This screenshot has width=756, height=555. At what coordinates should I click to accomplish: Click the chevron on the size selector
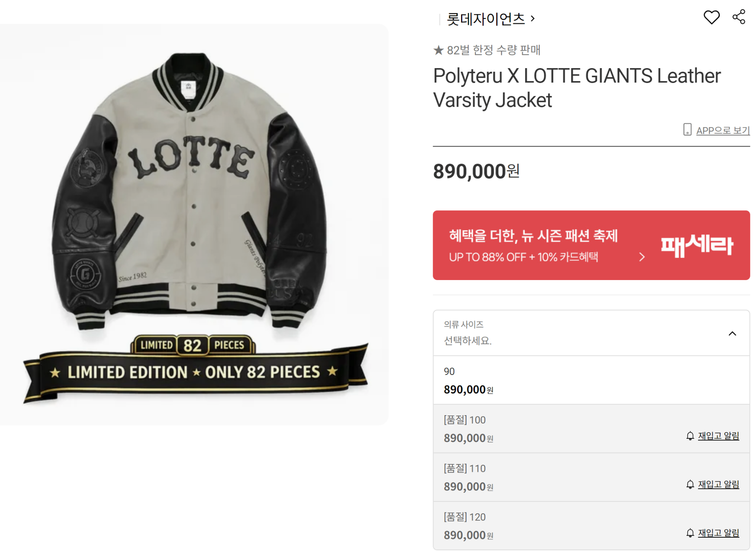click(x=732, y=334)
